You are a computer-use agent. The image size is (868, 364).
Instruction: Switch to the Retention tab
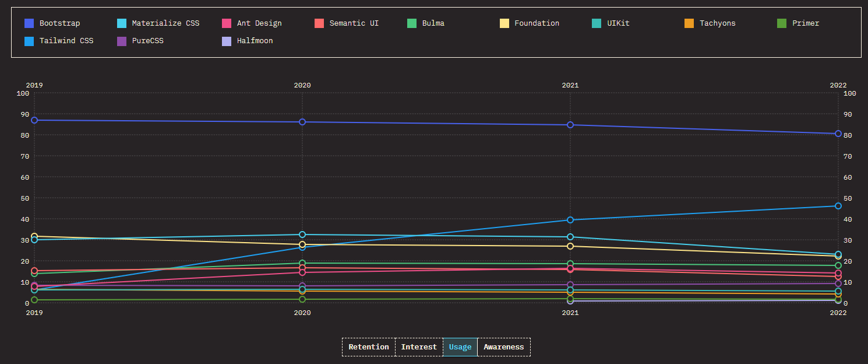click(x=369, y=347)
